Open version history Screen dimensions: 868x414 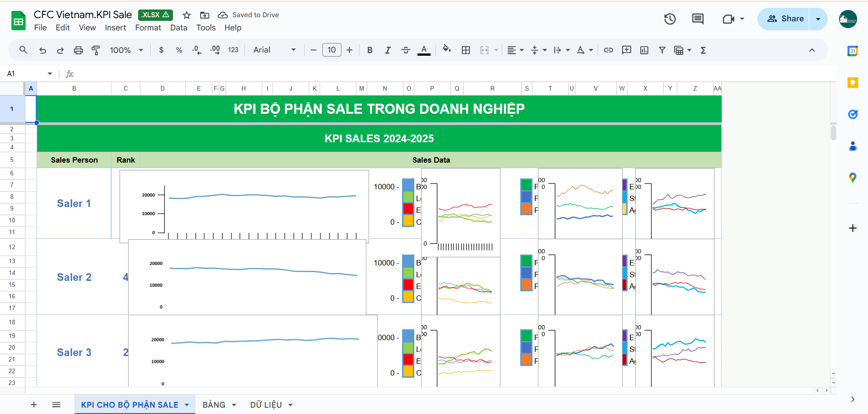[x=670, y=19]
